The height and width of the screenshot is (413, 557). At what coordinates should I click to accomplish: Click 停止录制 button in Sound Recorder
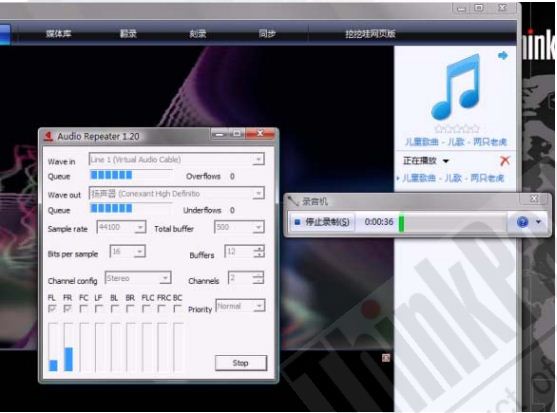(322, 222)
